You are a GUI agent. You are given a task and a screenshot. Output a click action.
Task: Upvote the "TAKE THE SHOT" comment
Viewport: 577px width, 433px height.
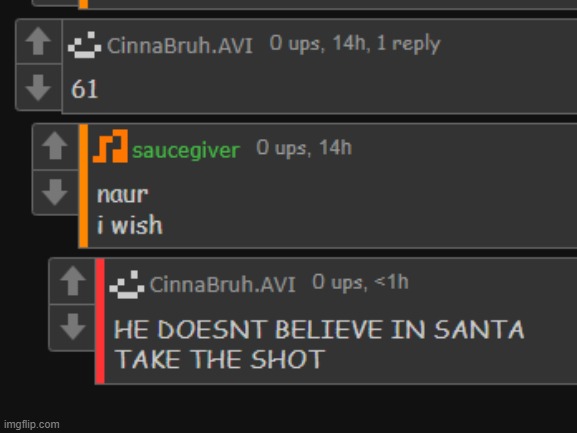tap(72, 280)
